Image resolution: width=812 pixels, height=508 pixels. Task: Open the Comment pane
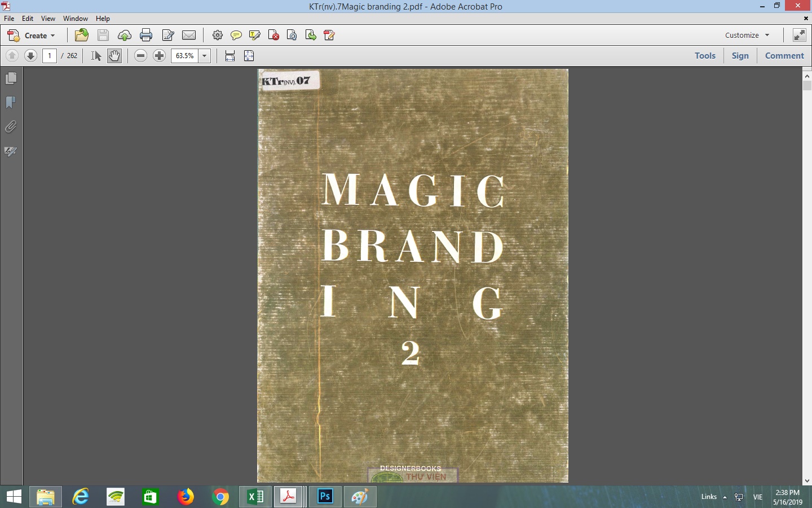coord(784,55)
